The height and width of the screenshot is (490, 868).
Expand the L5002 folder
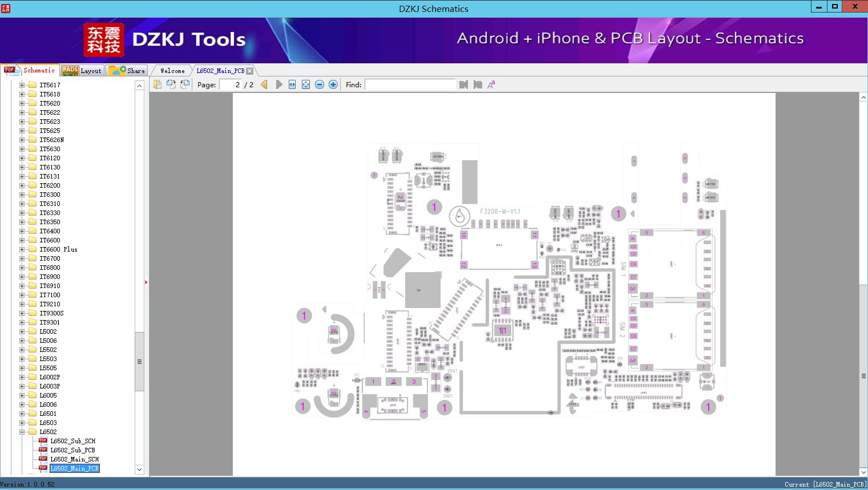22,331
